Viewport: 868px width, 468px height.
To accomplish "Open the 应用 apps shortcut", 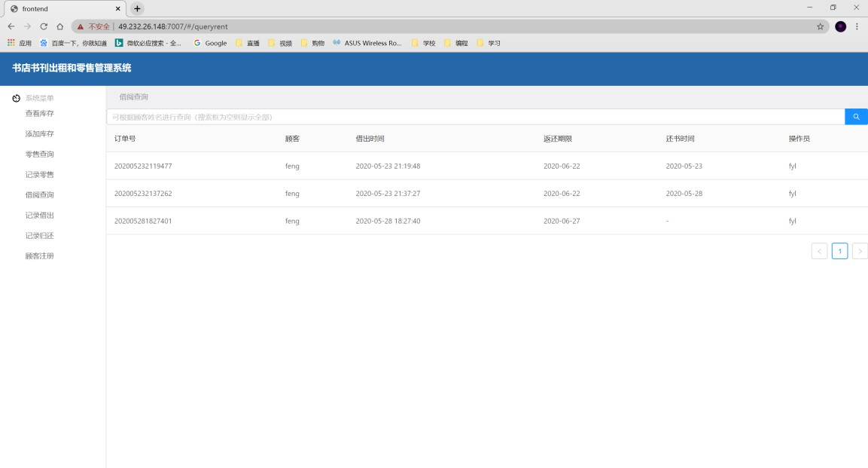I will tap(20, 43).
